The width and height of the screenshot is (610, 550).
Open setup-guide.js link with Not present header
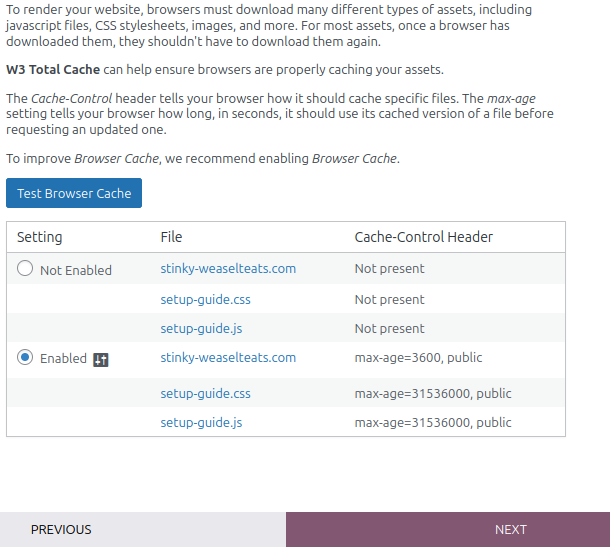(201, 329)
